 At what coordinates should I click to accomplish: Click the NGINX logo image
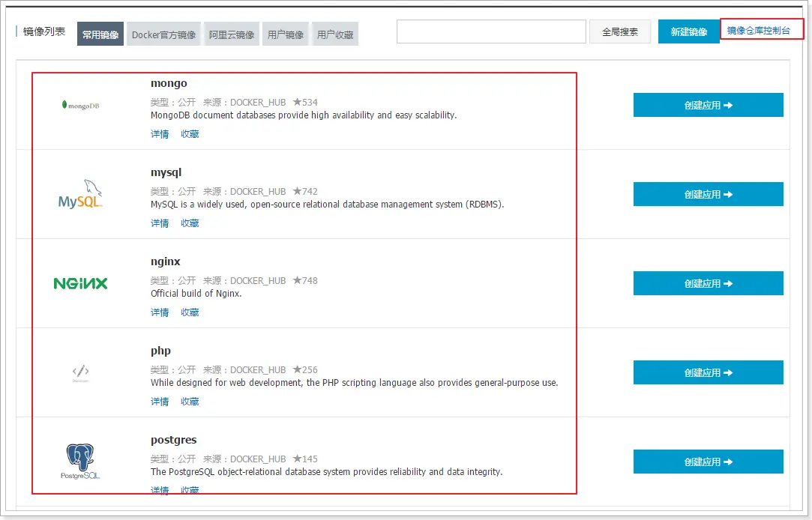tap(80, 283)
